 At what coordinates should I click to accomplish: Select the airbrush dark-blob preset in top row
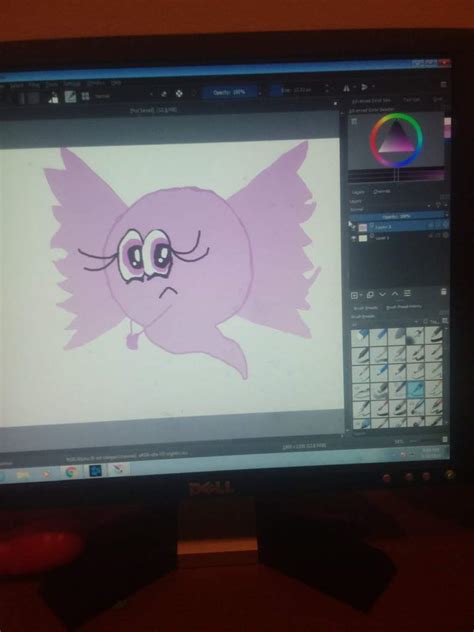click(414, 335)
